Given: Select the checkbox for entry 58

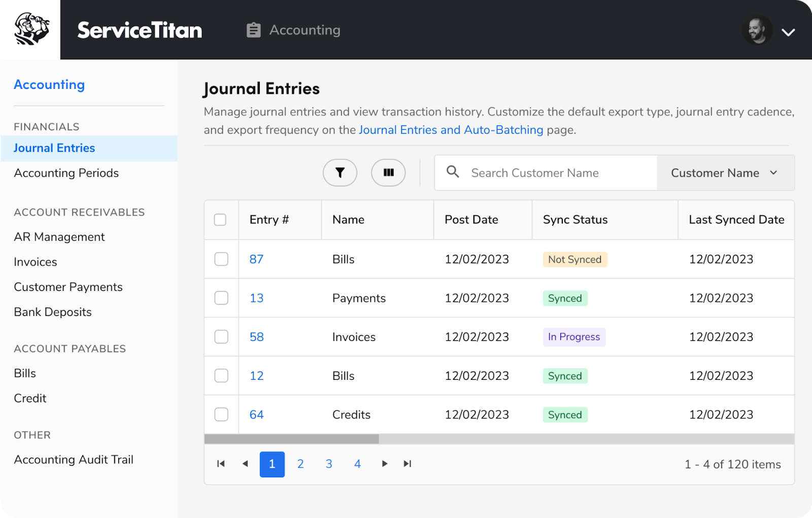Looking at the screenshot, I should (x=221, y=337).
